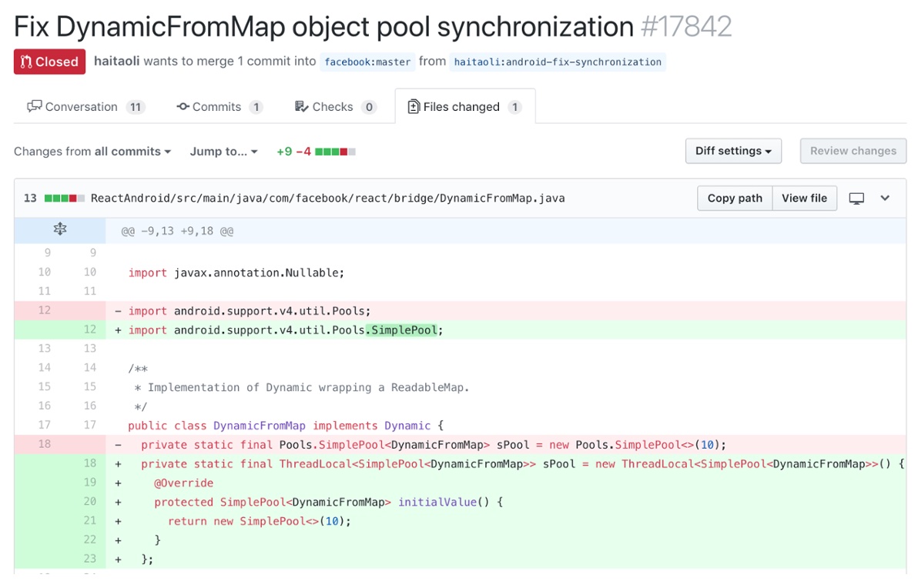Click the Review changes button
The image size is (918, 588).
(853, 151)
